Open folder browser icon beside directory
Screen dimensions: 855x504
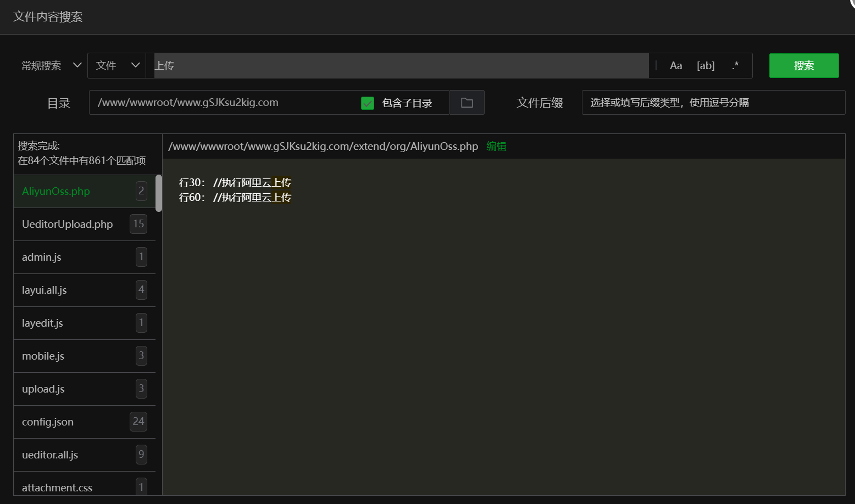pyautogui.click(x=467, y=103)
